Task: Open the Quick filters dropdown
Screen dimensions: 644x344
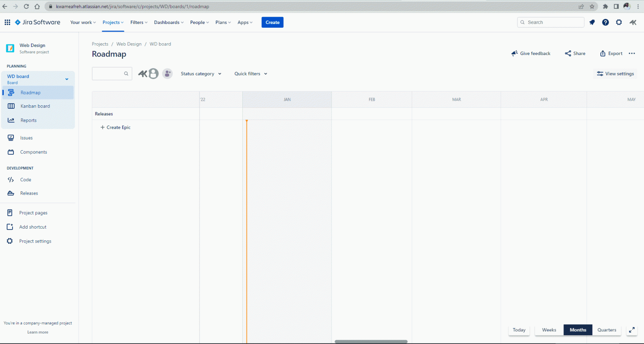Action: 250,73
